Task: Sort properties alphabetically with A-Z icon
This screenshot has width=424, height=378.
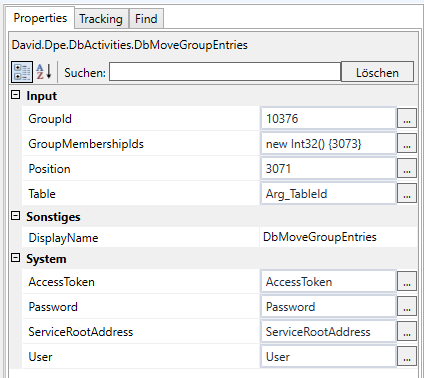Action: (x=44, y=72)
